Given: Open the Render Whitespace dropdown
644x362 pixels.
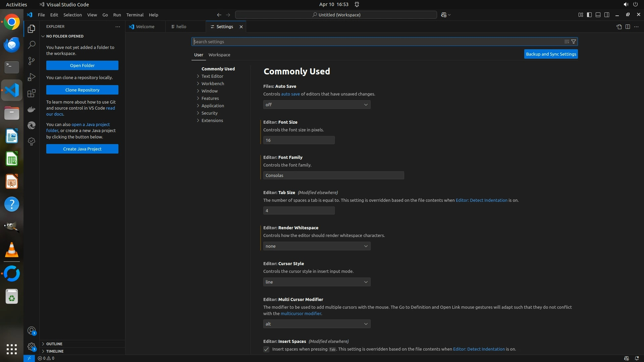Looking at the screenshot, I should pos(317,246).
